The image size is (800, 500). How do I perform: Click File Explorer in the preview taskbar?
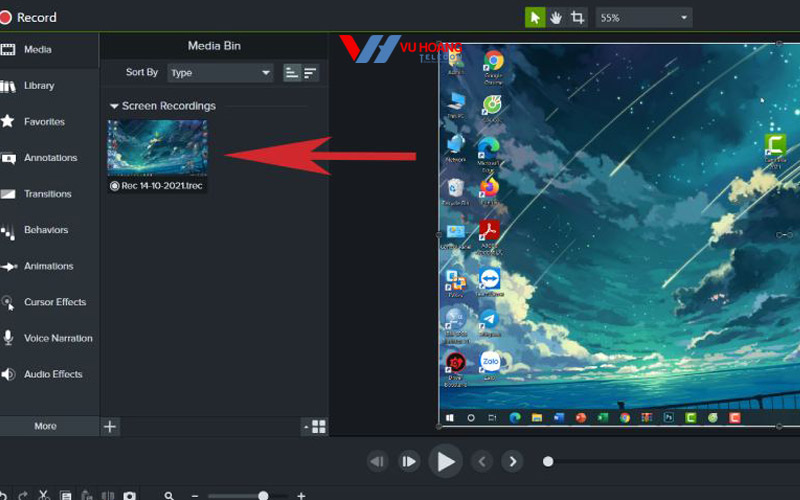point(536,418)
